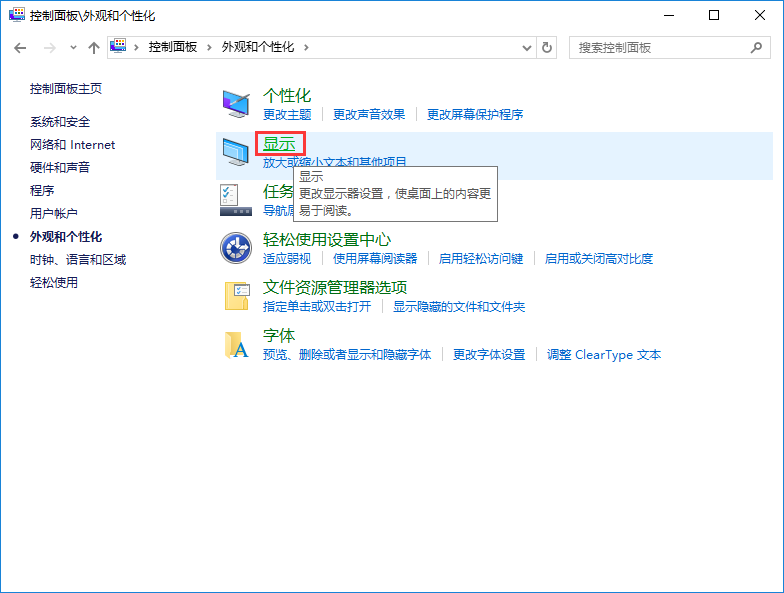
Task: Click the Display (显示) monitor icon
Action: (x=236, y=152)
